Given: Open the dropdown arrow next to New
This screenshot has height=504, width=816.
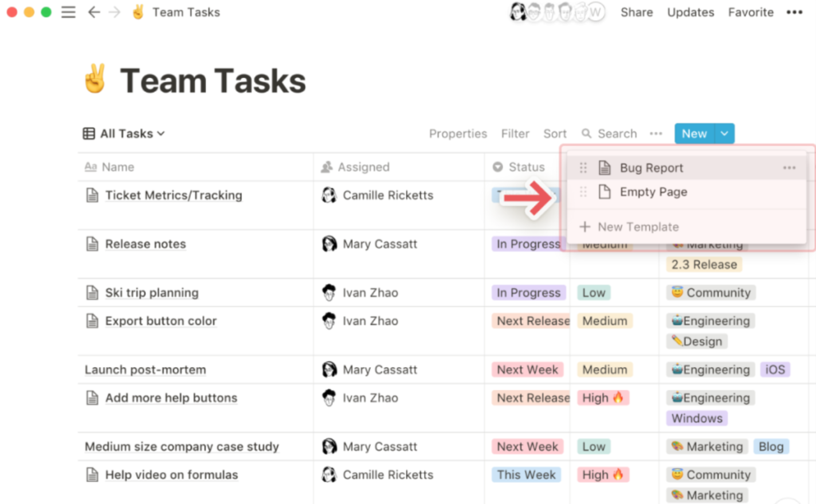Looking at the screenshot, I should click(724, 133).
